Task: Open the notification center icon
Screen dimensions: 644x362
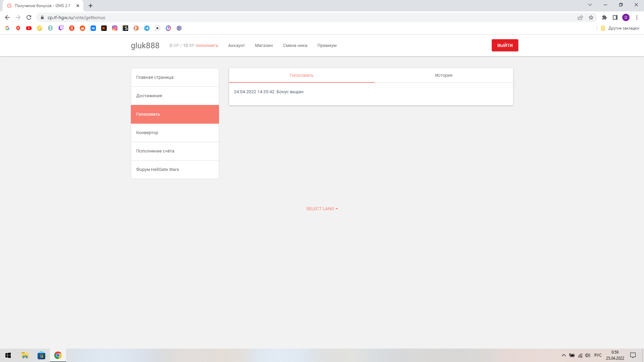Action: tap(633, 355)
